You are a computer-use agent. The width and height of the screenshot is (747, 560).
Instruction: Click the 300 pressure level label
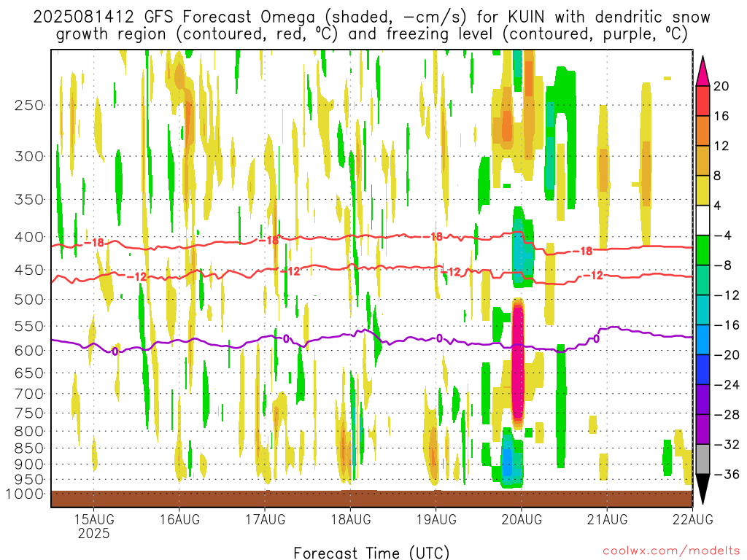click(x=29, y=156)
